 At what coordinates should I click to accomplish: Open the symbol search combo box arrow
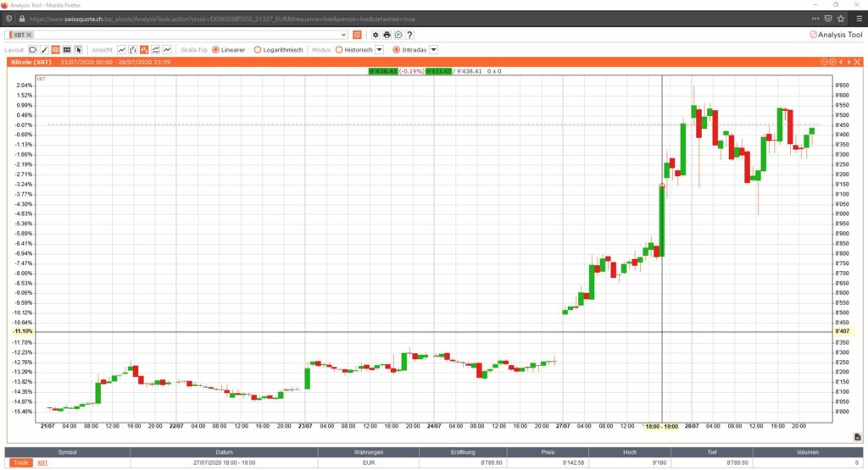coord(344,35)
